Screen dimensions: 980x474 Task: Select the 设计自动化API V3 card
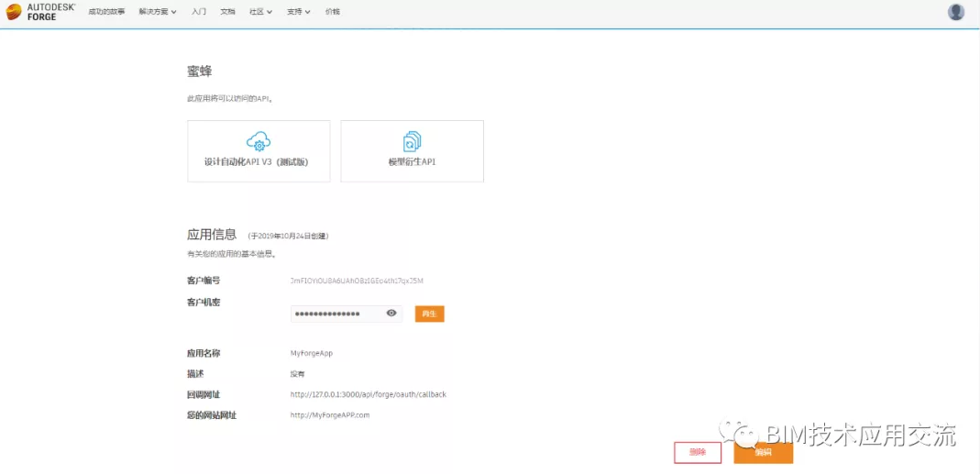click(x=259, y=151)
